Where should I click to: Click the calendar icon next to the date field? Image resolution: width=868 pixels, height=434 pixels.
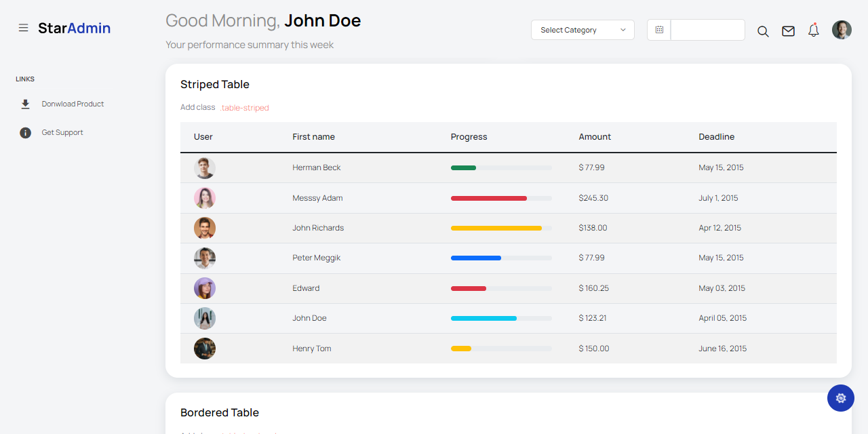tap(658, 29)
